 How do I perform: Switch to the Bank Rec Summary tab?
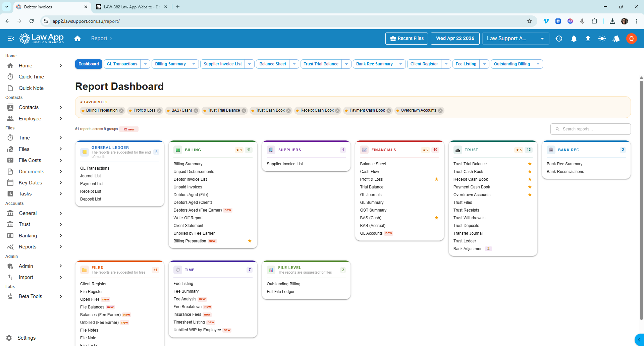click(374, 64)
